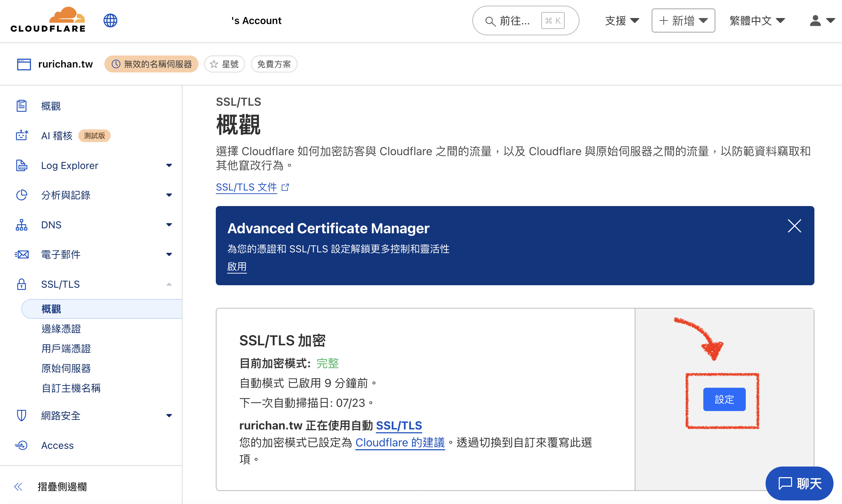Click the Cloudflare 的建議 link

coord(400,443)
